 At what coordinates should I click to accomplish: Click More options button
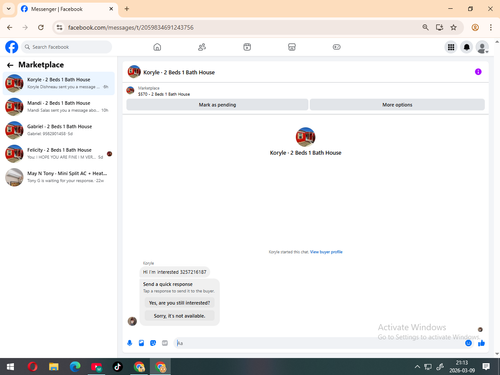coord(397,105)
